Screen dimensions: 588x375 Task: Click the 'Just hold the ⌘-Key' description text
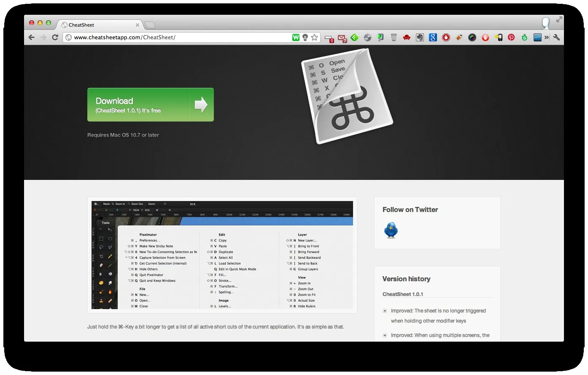[x=216, y=327]
